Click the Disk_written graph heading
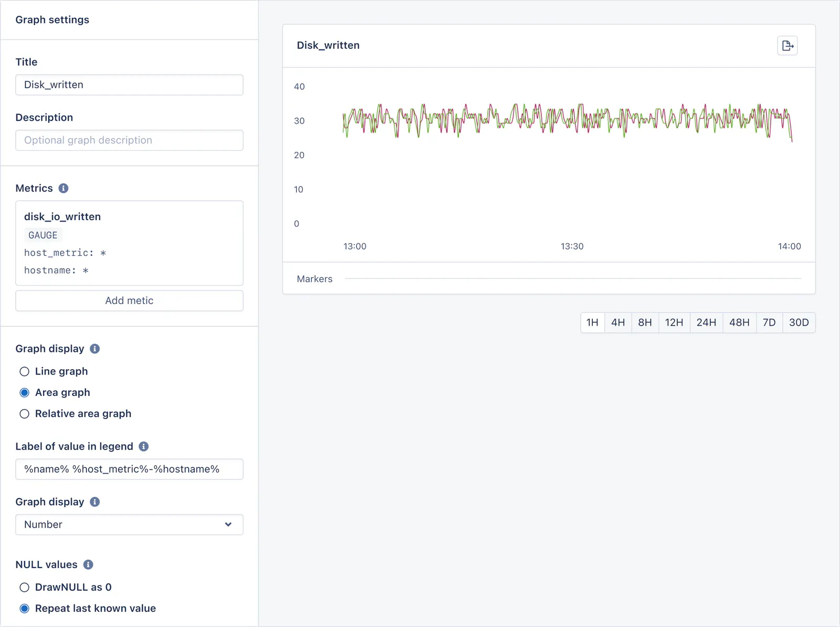Image resolution: width=840 pixels, height=627 pixels. point(328,46)
